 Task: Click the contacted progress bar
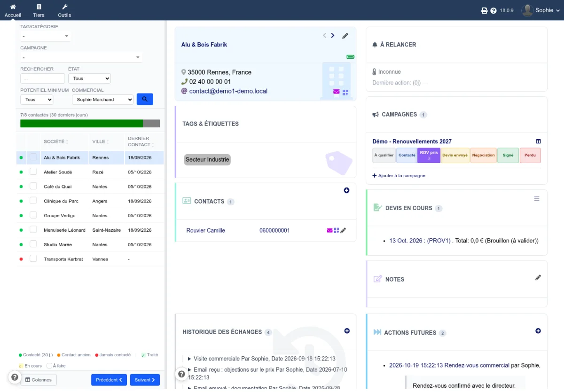pyautogui.click(x=90, y=124)
